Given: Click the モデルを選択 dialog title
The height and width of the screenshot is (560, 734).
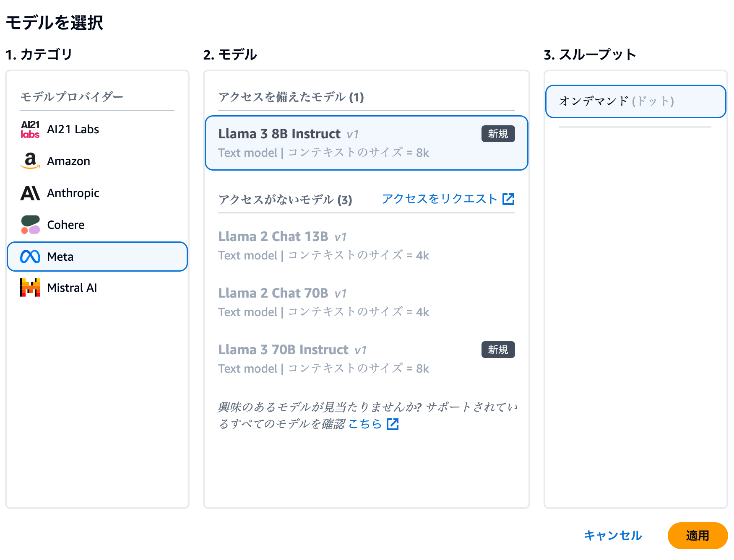Looking at the screenshot, I should tap(55, 23).
